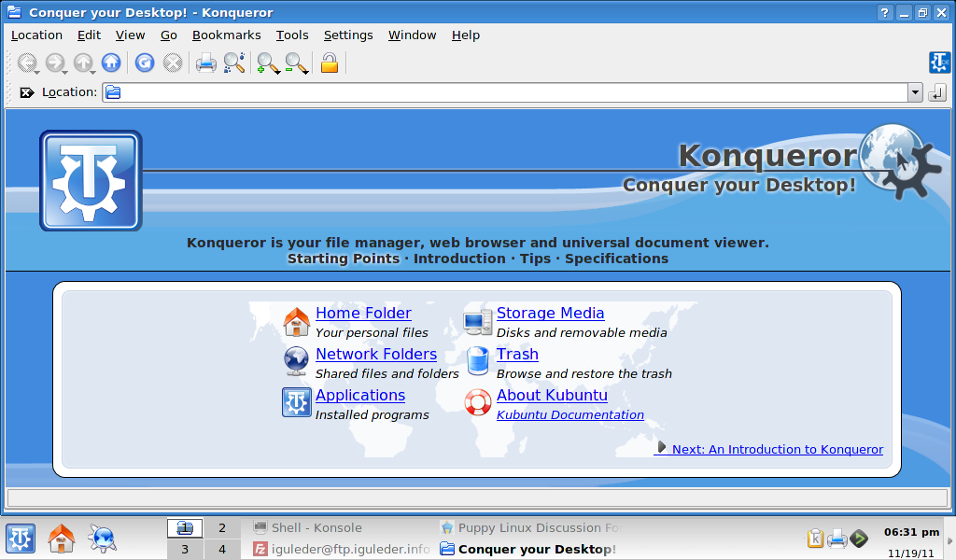Follow the Applications link
956x560 pixels.
click(360, 395)
